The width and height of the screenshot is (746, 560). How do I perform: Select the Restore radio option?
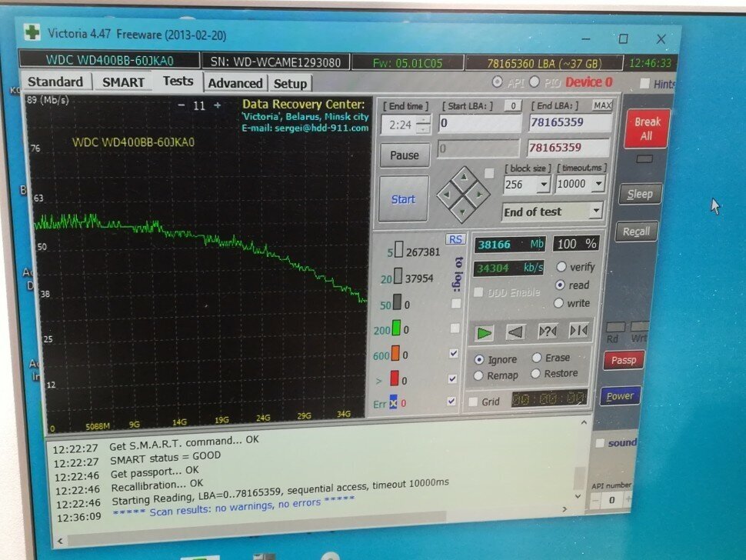pos(536,374)
